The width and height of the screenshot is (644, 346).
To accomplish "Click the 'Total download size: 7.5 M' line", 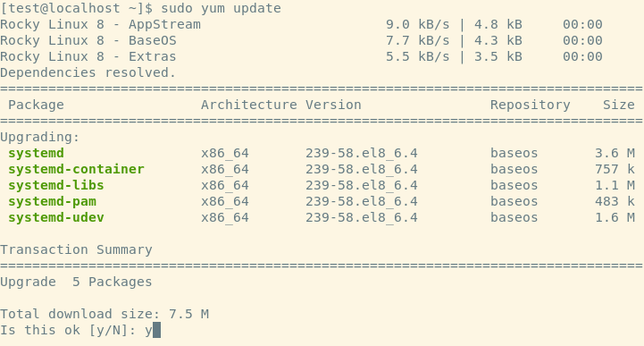I will [x=105, y=315].
